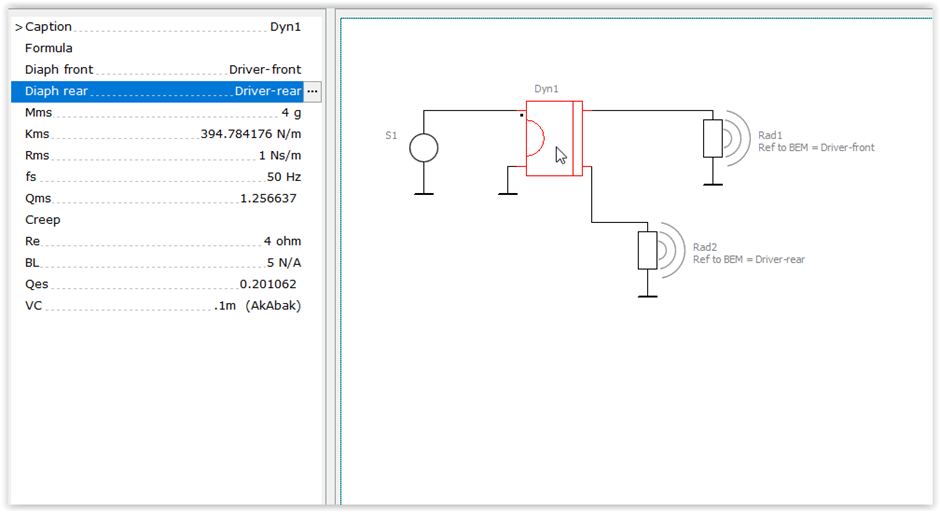Select the Formula property row
Image resolution: width=940 pixels, height=512 pixels.
tap(162, 48)
